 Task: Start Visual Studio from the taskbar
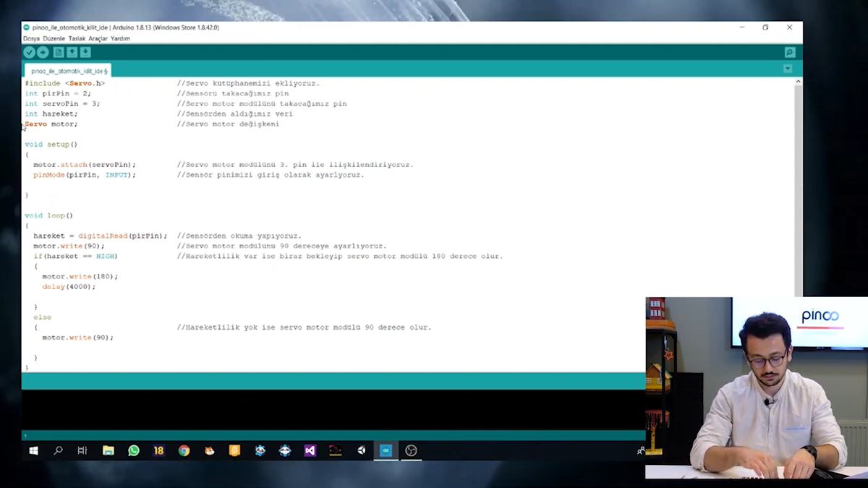[x=310, y=450]
